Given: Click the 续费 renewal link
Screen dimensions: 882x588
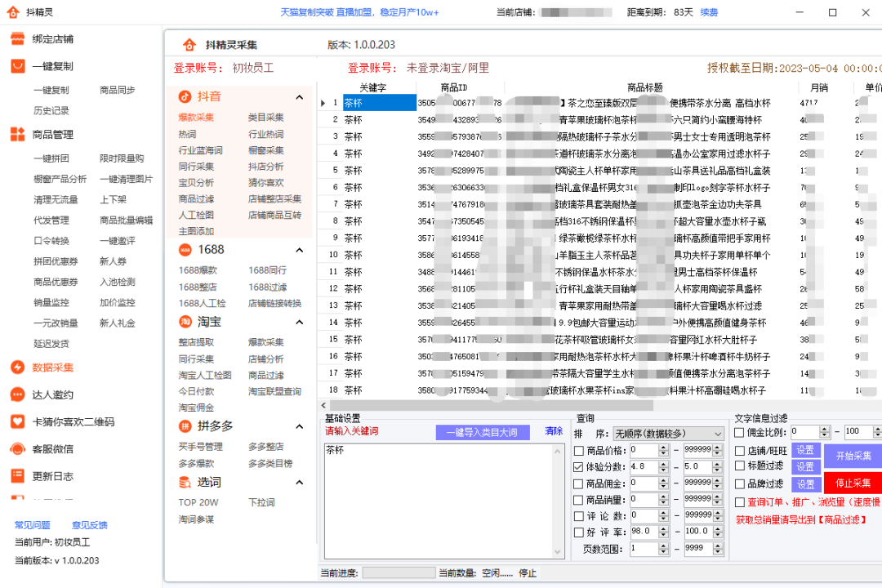Looking at the screenshot, I should (x=708, y=11).
